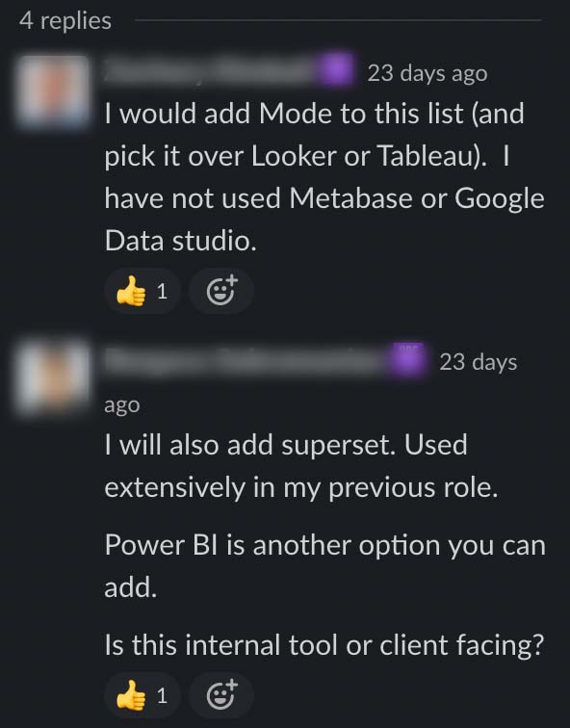Open the second reply's '23 days' timestamp
The height and width of the screenshot is (728, 570).
(479, 362)
